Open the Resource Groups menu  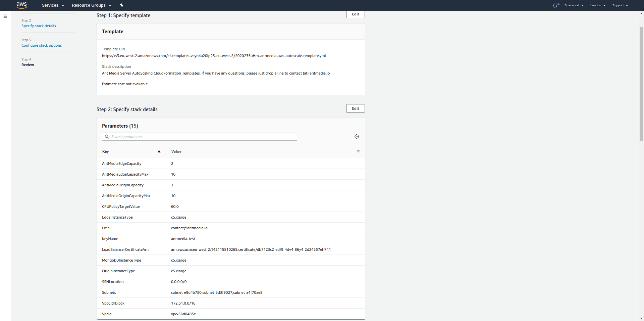(x=91, y=5)
